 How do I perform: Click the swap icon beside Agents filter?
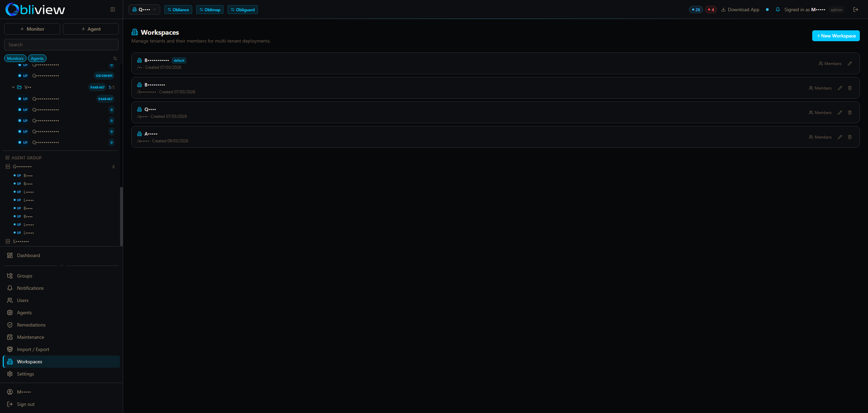pos(115,59)
